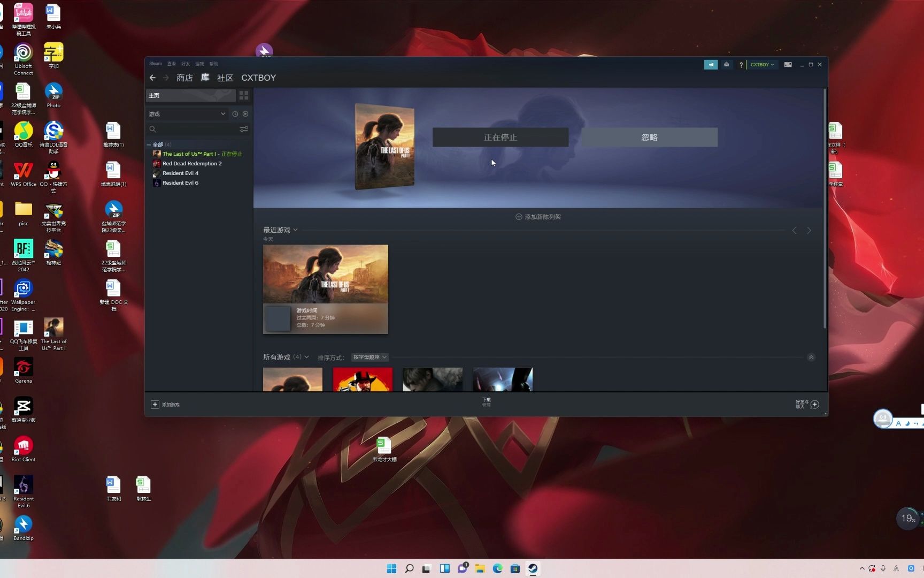924x578 pixels.
Task: Open taskbar search magnifier
Action: (409, 568)
